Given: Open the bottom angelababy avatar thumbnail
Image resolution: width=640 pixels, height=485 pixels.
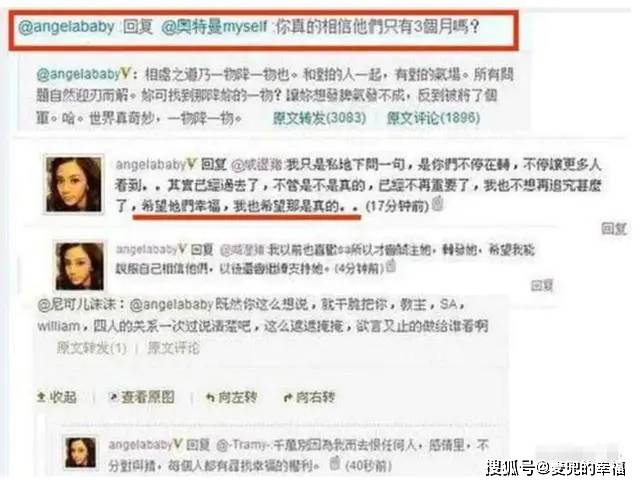Looking at the screenshot, I should click(x=80, y=453).
